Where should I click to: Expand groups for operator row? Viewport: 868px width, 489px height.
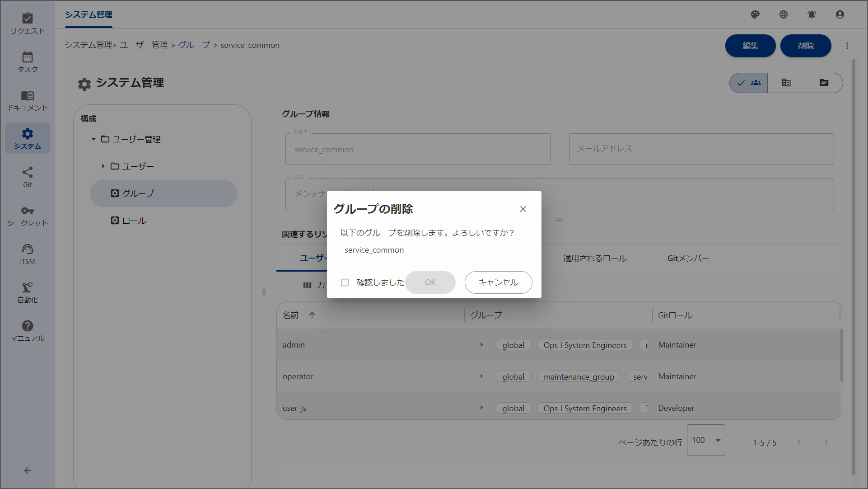[482, 376]
